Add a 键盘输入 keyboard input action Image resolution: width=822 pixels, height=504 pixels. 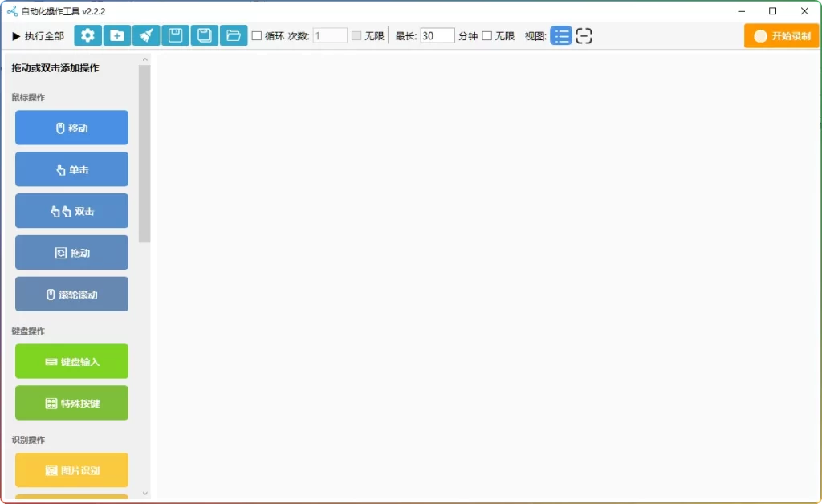(71, 361)
